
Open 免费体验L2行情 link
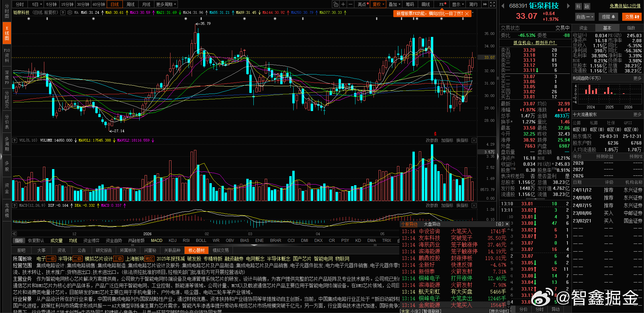(625, 6)
